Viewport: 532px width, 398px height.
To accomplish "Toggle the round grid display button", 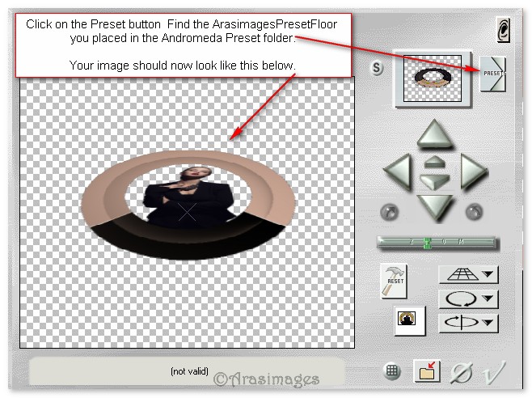I will pos(393,371).
